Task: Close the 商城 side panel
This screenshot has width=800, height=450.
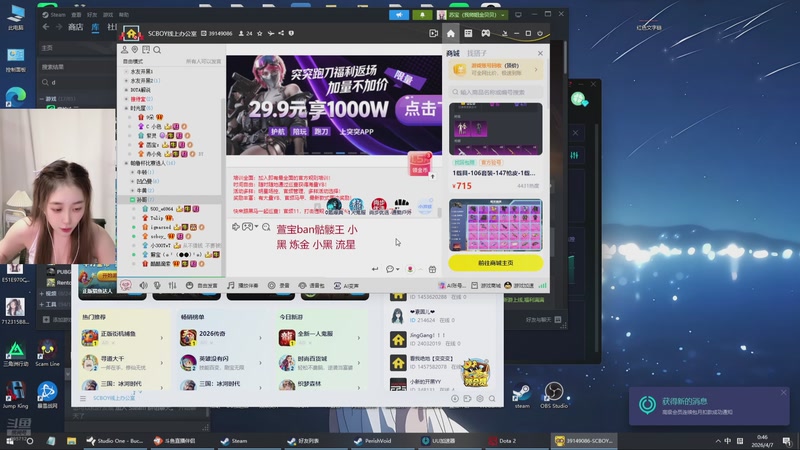Action: click(540, 53)
